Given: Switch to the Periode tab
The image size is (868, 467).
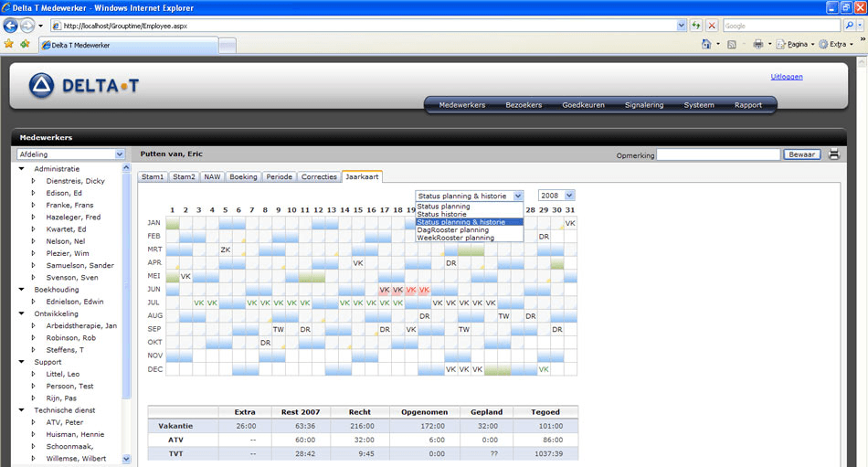Looking at the screenshot, I should coord(279,176).
